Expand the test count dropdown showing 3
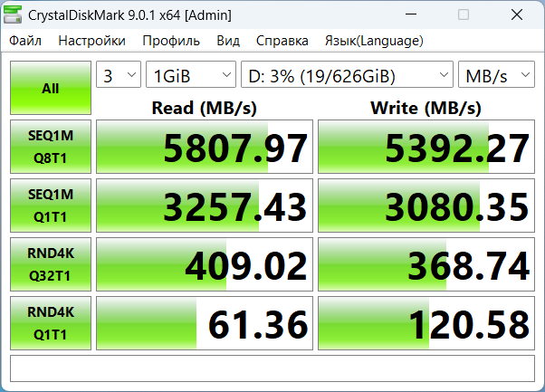The height and width of the screenshot is (392, 545). click(x=119, y=75)
